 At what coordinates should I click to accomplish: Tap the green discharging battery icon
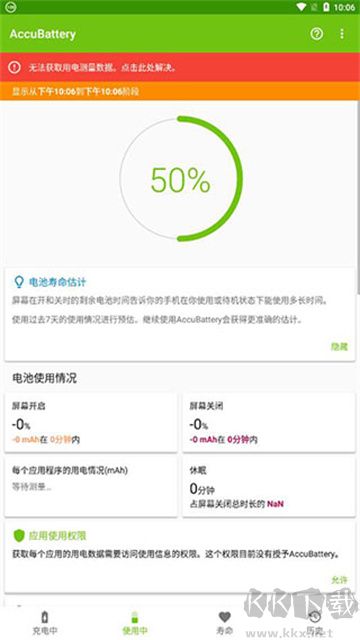pos(135,617)
